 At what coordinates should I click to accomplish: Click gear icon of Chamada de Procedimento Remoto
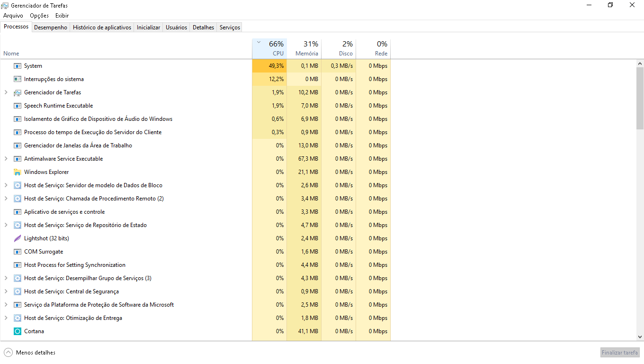[18, 199]
